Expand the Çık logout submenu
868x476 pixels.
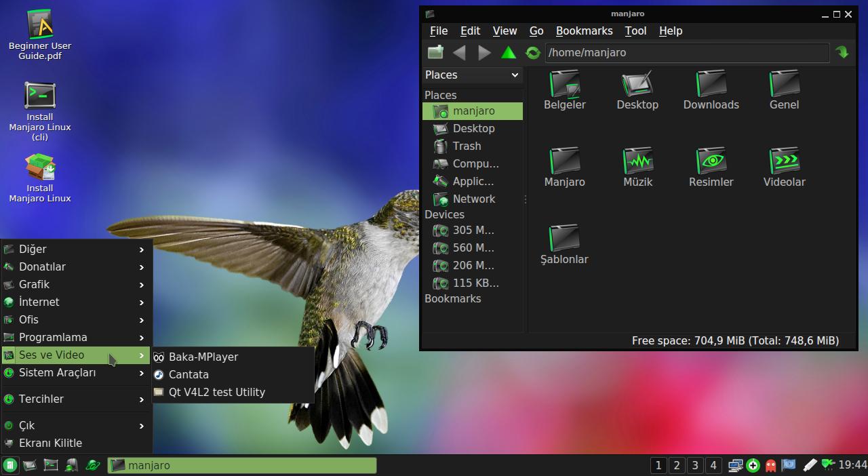tap(76, 425)
